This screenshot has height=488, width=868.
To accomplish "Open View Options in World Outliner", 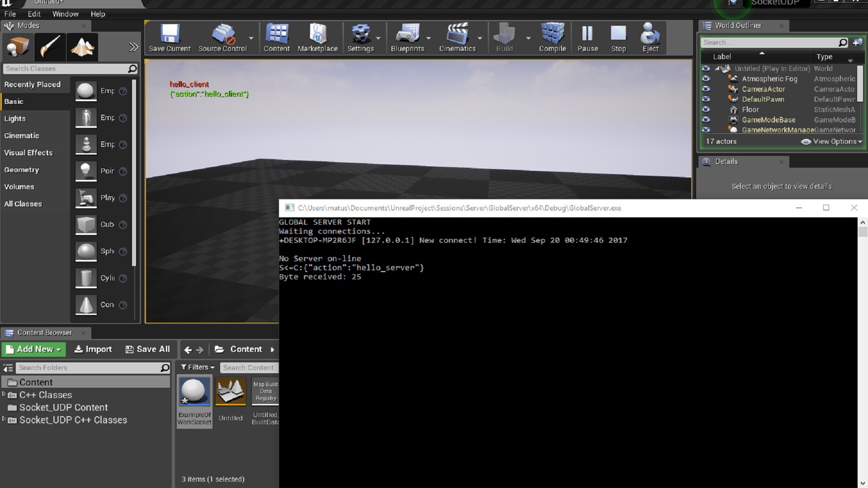I will (x=831, y=141).
